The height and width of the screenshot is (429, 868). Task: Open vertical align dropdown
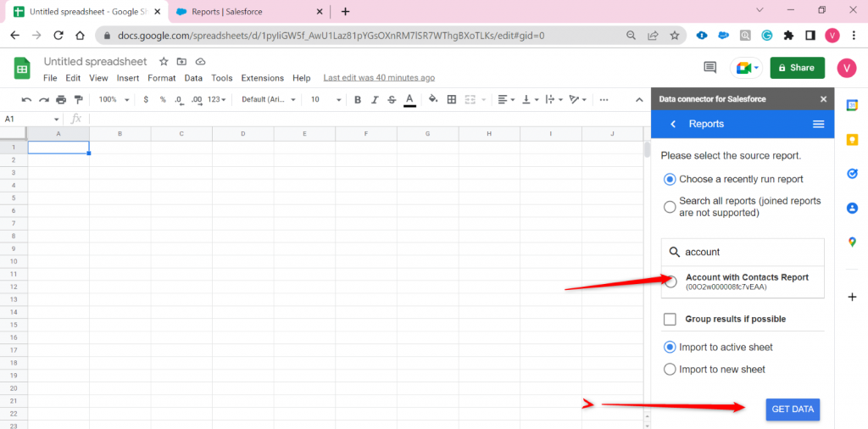(x=530, y=100)
